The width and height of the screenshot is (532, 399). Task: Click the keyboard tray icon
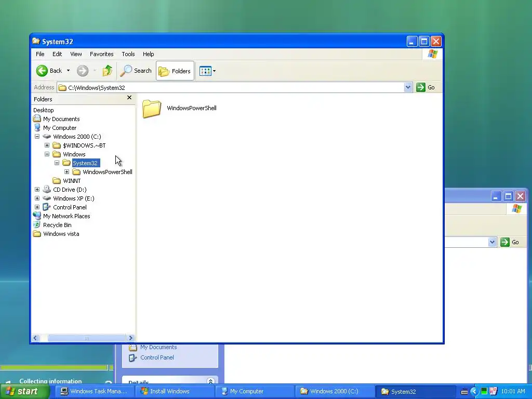(x=464, y=392)
